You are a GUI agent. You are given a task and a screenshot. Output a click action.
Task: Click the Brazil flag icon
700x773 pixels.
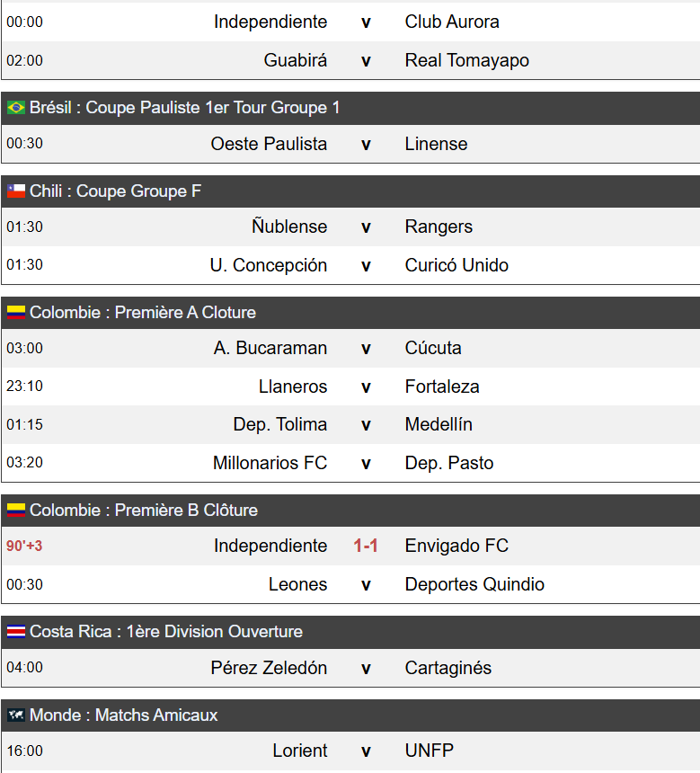(16, 108)
